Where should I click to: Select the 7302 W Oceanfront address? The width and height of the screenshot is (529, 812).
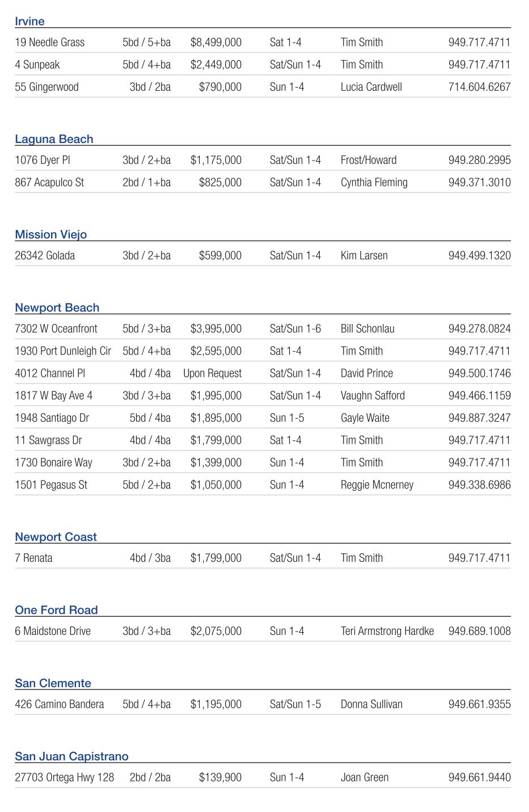(x=56, y=329)
